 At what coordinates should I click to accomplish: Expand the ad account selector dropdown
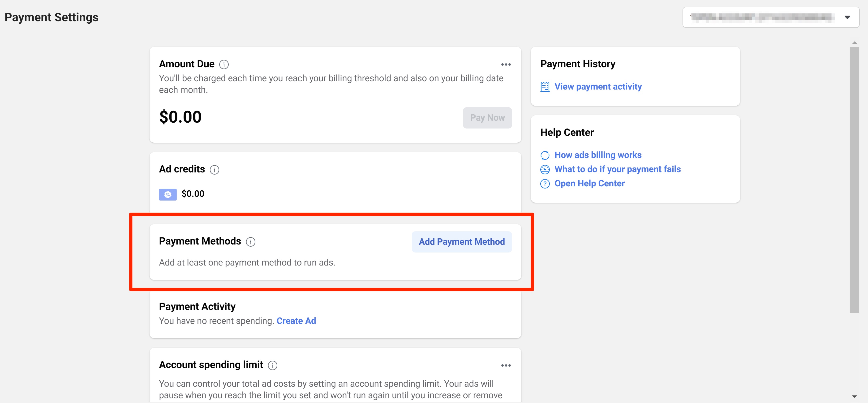point(847,17)
